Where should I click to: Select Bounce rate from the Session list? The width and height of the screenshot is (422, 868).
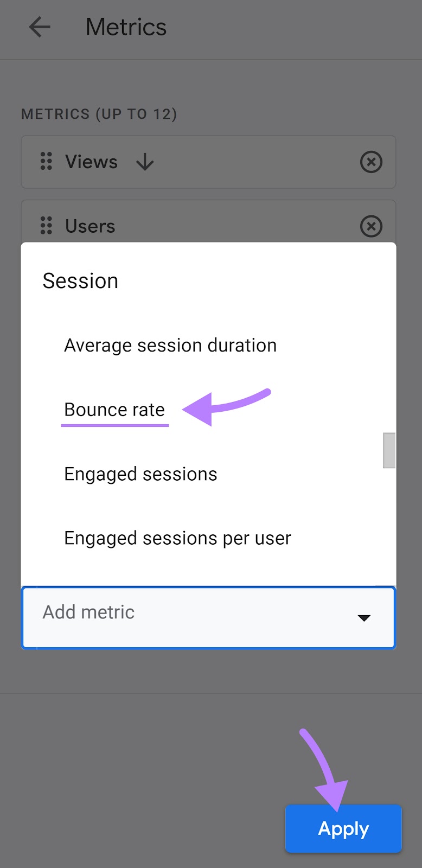pyautogui.click(x=114, y=410)
